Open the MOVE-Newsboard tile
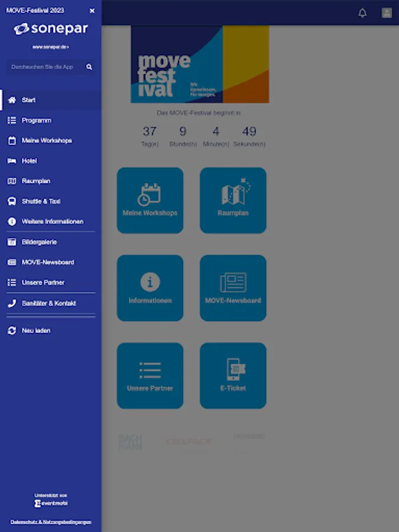Screen dimensions: 399x532 [x=233, y=288]
